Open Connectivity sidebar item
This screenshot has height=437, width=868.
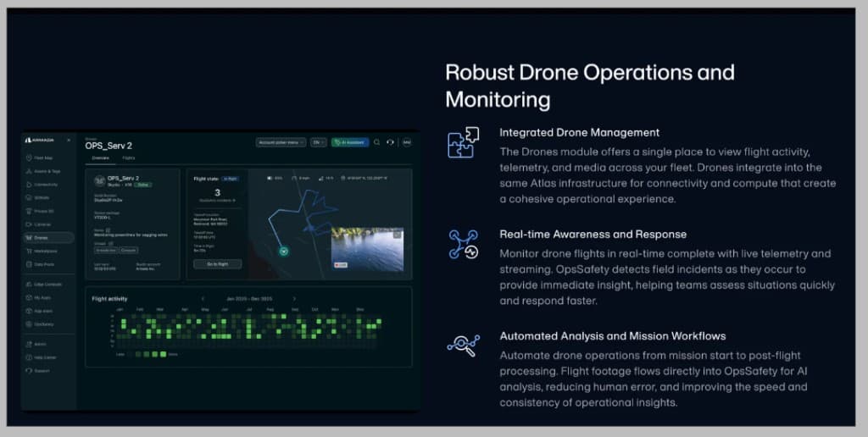(42, 185)
